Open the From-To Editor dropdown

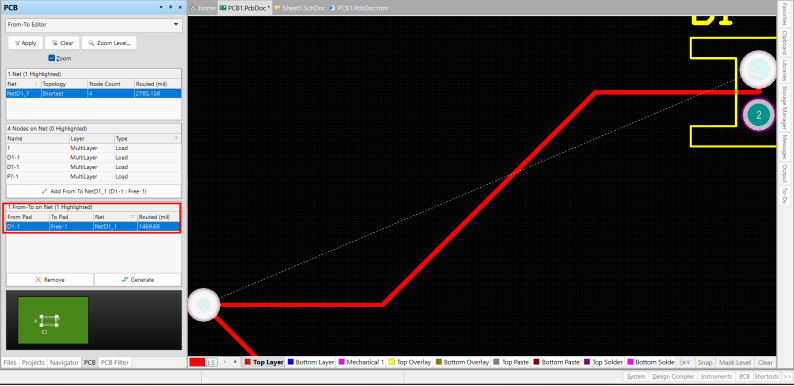94,24
